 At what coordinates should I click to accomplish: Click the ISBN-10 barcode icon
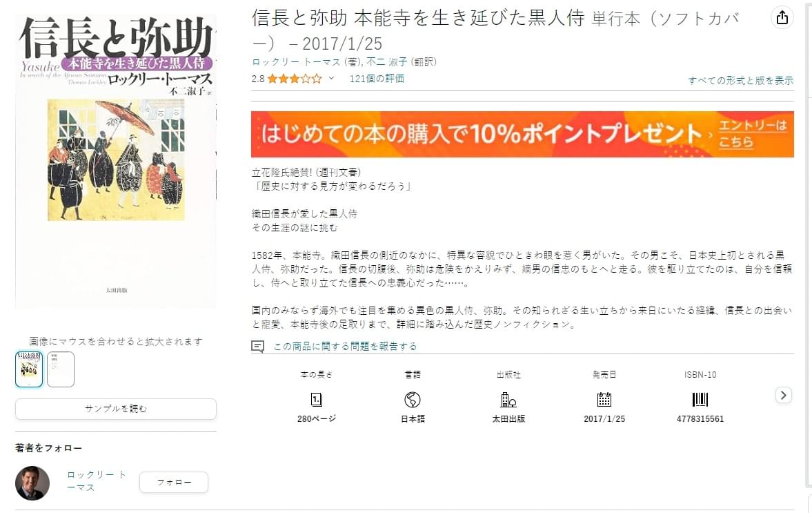click(700, 400)
